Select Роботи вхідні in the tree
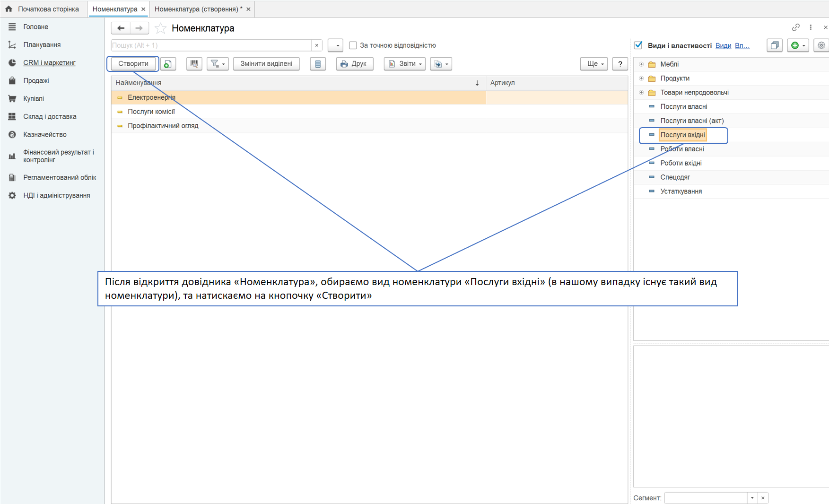 pyautogui.click(x=681, y=164)
